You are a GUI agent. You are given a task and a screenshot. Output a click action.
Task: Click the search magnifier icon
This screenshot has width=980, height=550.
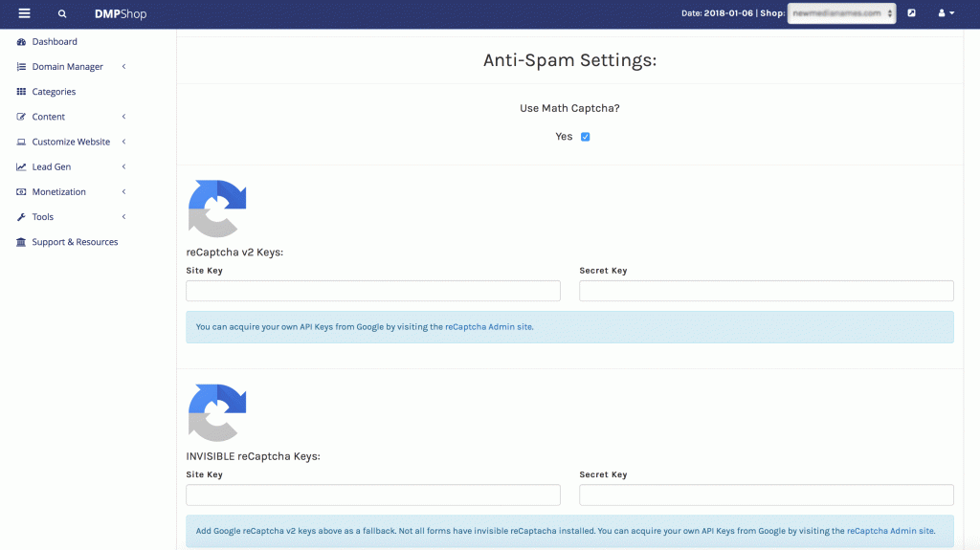point(62,14)
